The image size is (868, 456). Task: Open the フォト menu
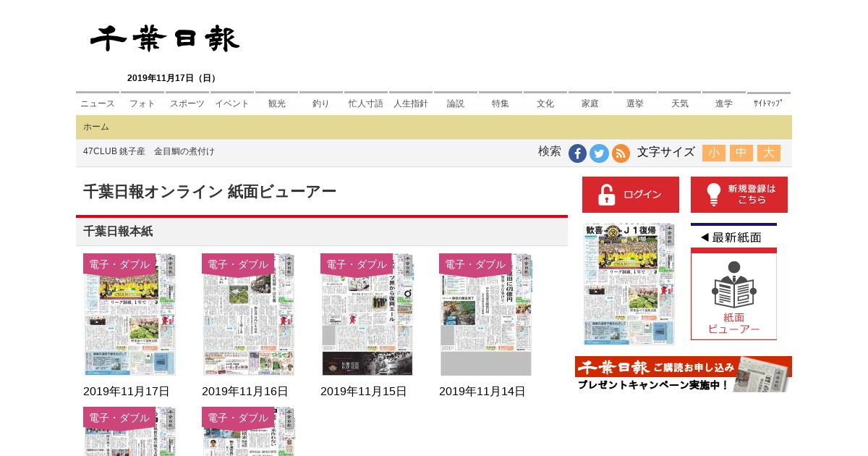pos(142,103)
